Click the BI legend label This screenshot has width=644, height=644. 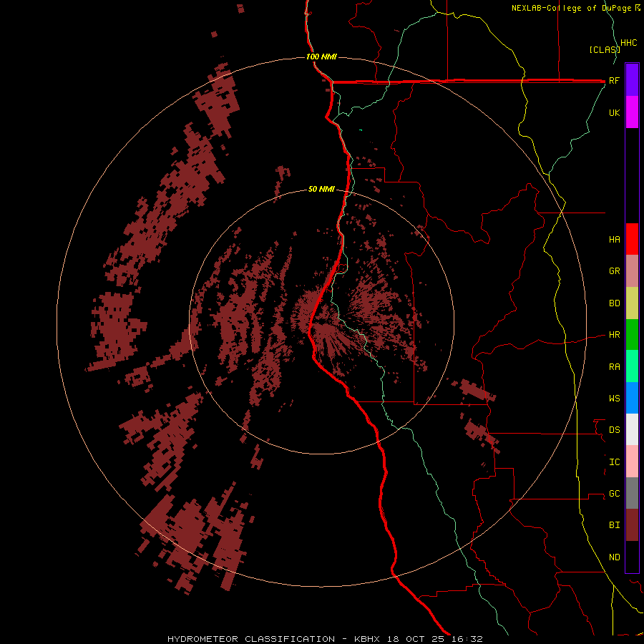tap(615, 525)
